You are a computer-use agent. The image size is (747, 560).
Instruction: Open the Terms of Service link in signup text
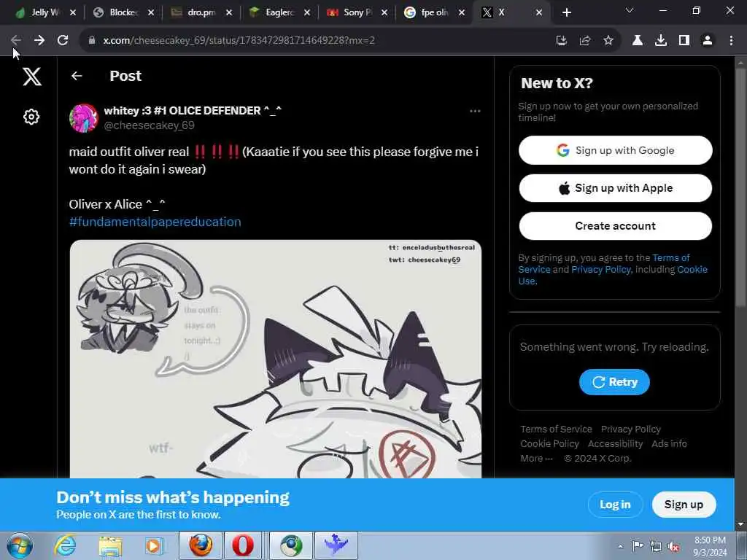tap(671, 258)
